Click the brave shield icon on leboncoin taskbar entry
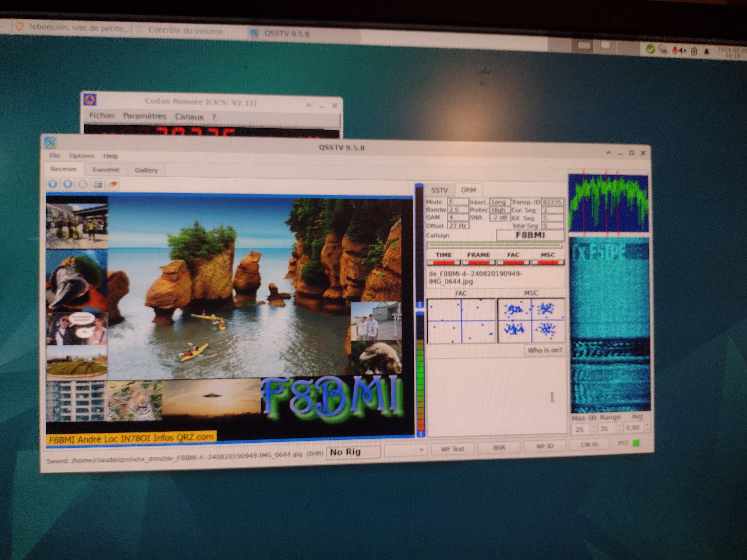 20,26
